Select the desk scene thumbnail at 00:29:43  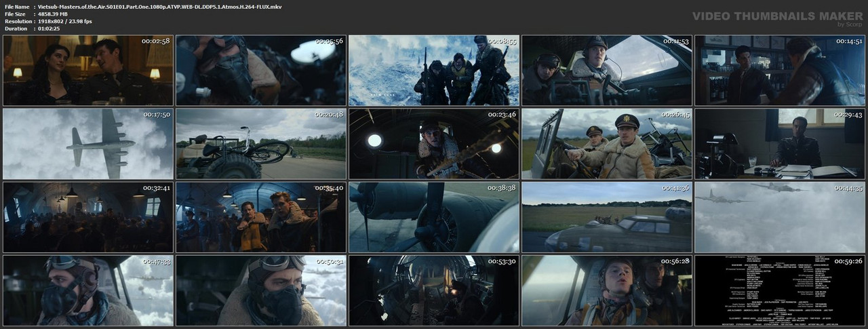(x=780, y=144)
